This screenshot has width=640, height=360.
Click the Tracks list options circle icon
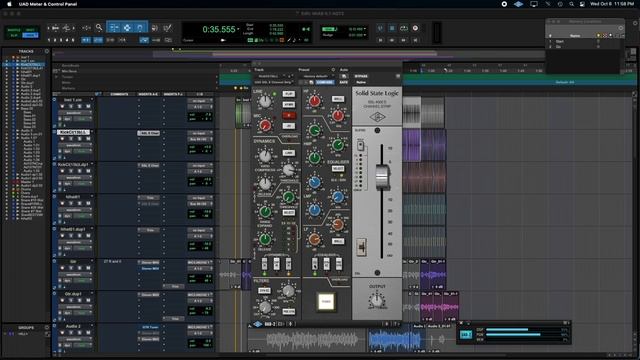[47, 51]
